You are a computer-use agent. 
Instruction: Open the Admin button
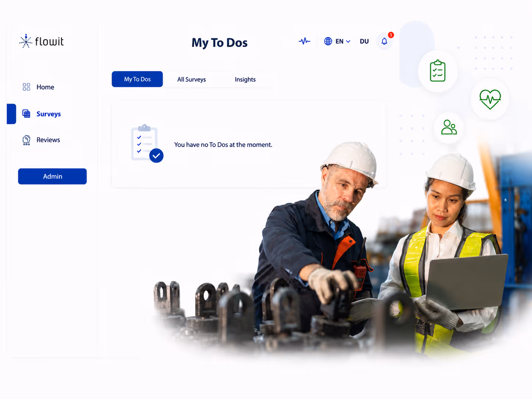click(x=53, y=176)
